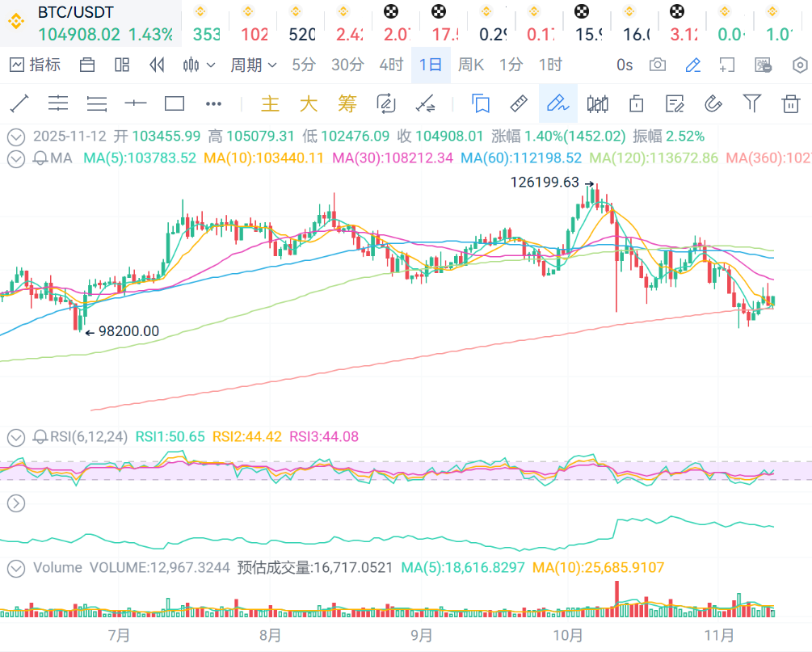812x652 pixels.
Task: Open the 指标 indicators panel
Action: tap(35, 65)
